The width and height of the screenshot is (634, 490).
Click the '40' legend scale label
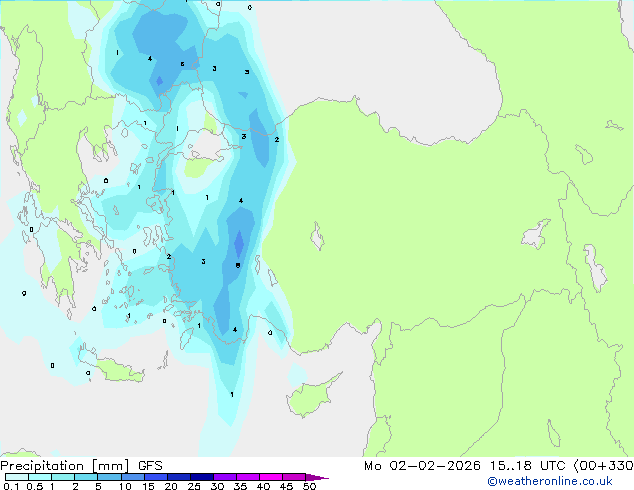coord(264,486)
